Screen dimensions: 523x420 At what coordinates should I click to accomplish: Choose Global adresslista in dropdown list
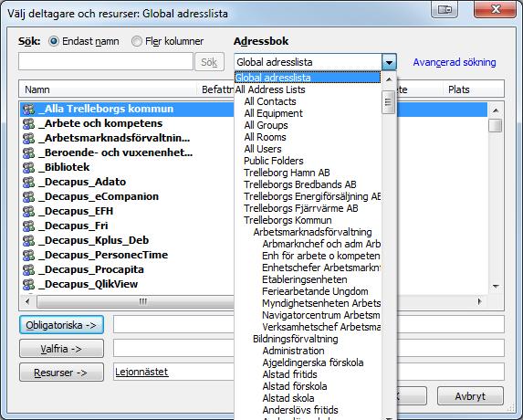tap(308, 78)
